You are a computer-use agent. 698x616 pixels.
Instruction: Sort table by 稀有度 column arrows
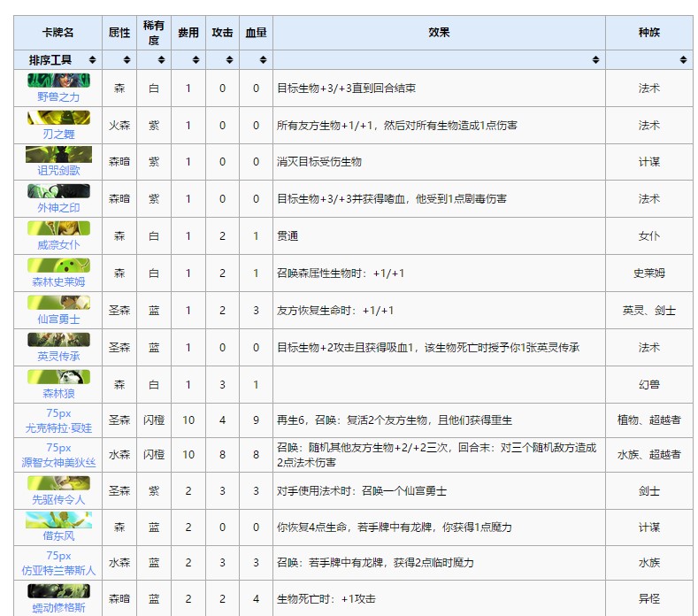[x=161, y=59]
